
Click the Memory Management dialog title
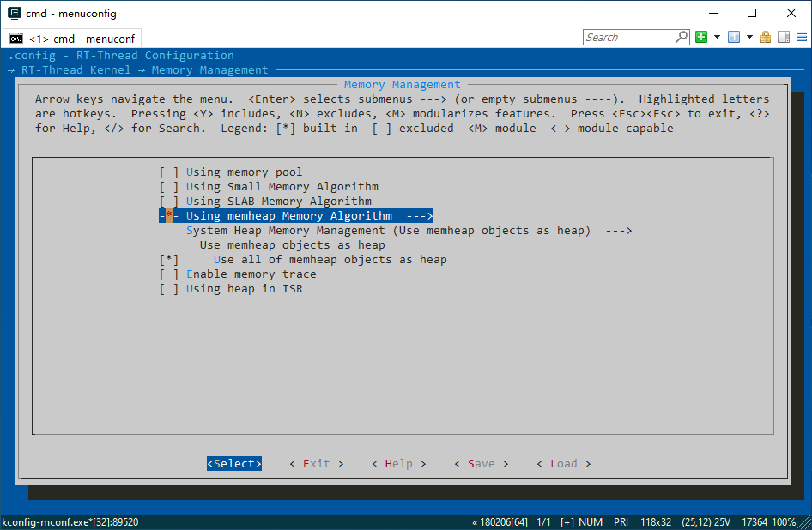click(402, 84)
